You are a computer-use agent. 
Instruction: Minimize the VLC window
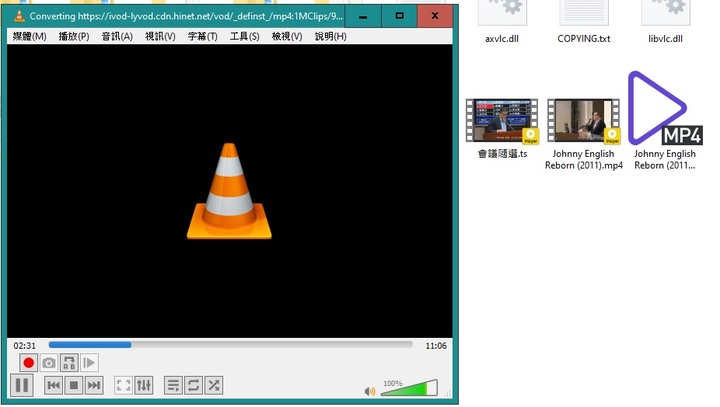point(363,16)
